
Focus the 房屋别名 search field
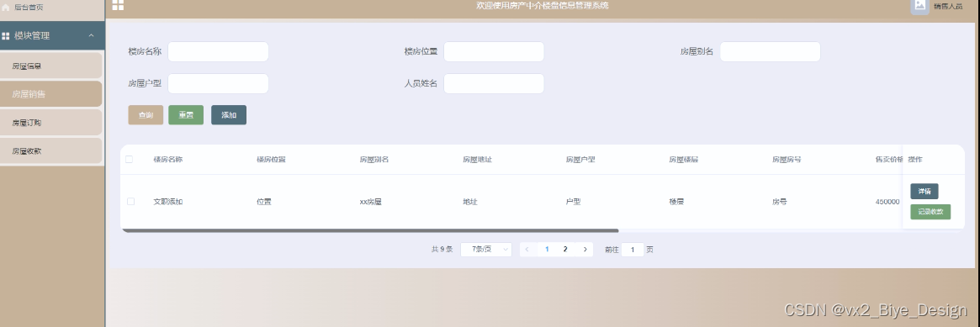point(770,52)
